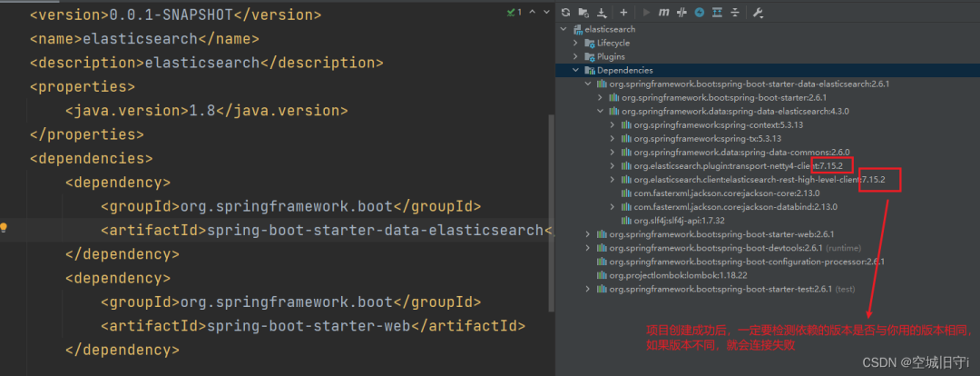Click artifactId spring-boot-starter-data-elasticsearch in editor

coord(375,230)
